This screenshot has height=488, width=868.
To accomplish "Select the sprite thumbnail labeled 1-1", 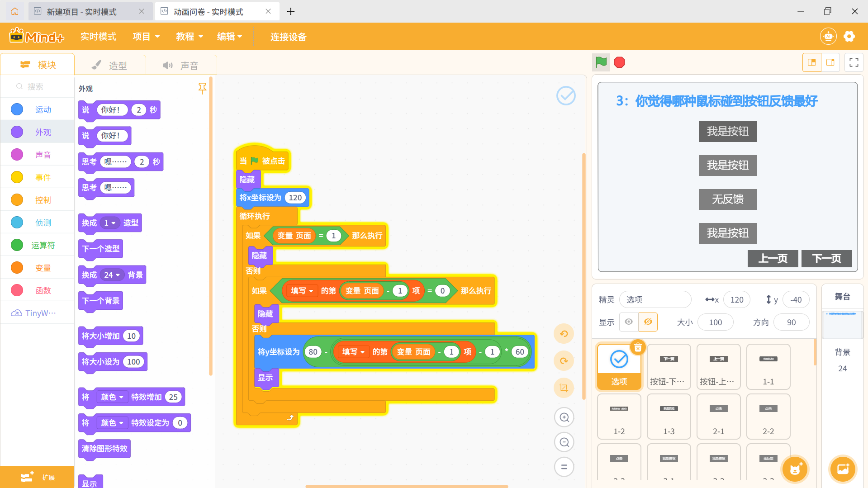I will [768, 366].
